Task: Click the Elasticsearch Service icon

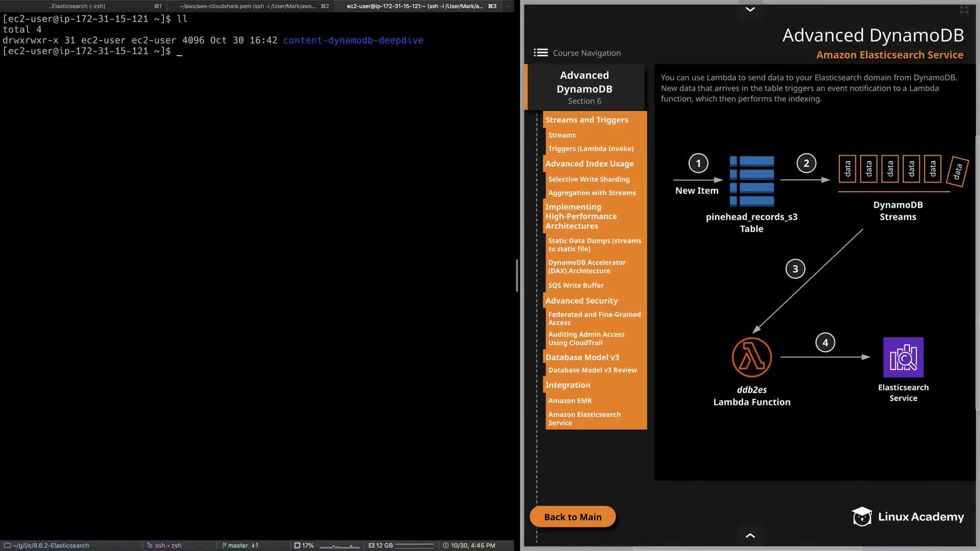Action: (x=903, y=357)
